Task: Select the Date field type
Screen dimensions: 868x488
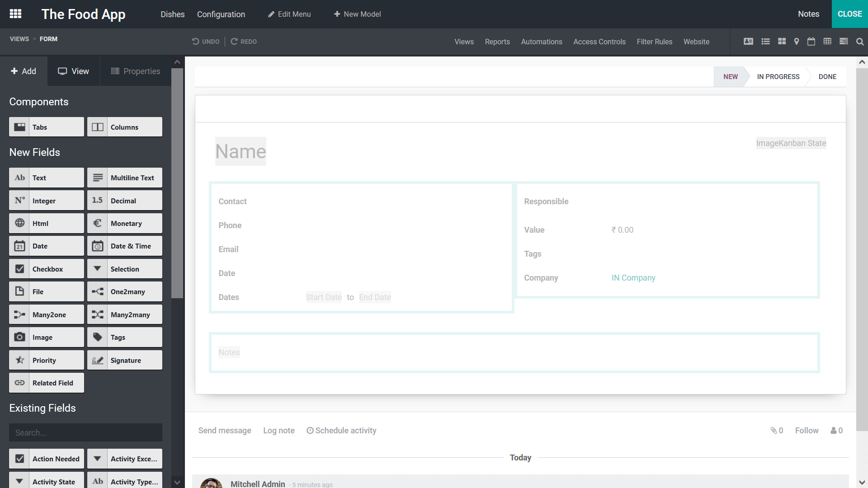Action: pos(47,246)
